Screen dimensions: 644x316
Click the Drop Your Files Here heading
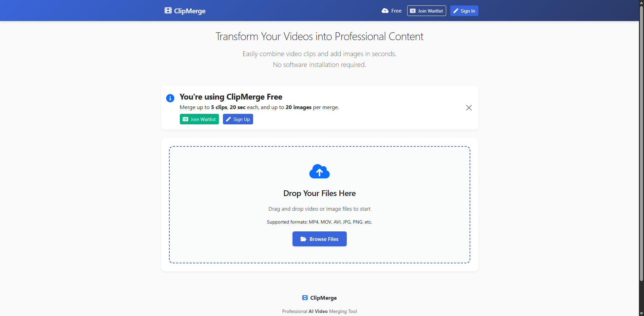pyautogui.click(x=319, y=193)
